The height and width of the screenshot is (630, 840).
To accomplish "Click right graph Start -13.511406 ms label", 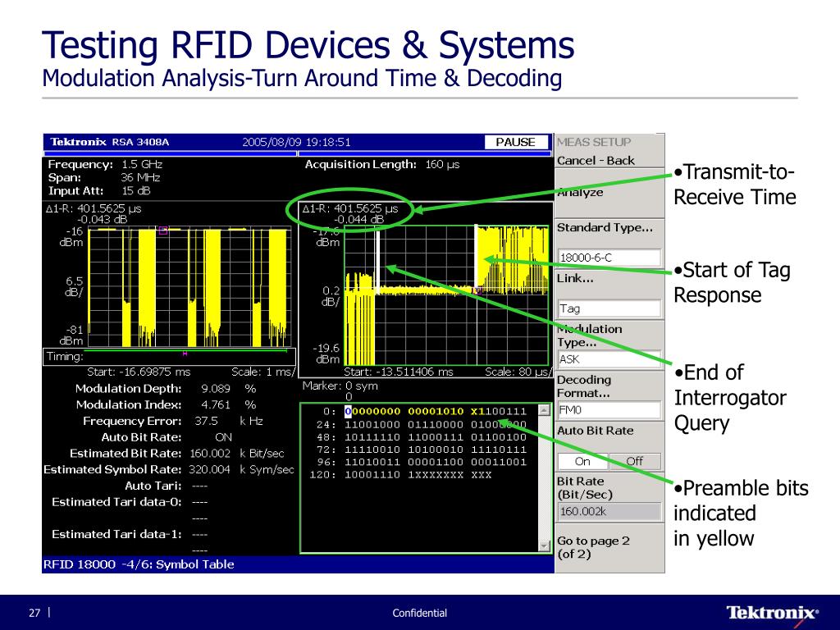I will click(x=398, y=372).
